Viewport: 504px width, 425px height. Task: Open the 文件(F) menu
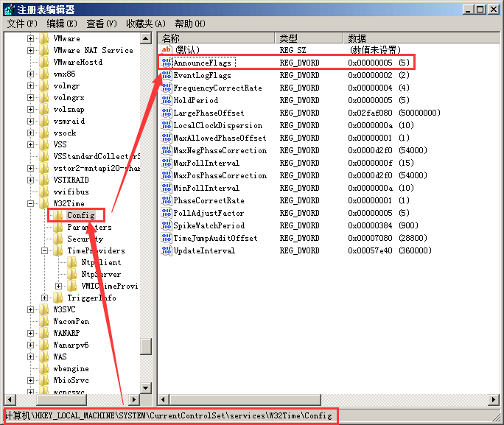(x=22, y=24)
